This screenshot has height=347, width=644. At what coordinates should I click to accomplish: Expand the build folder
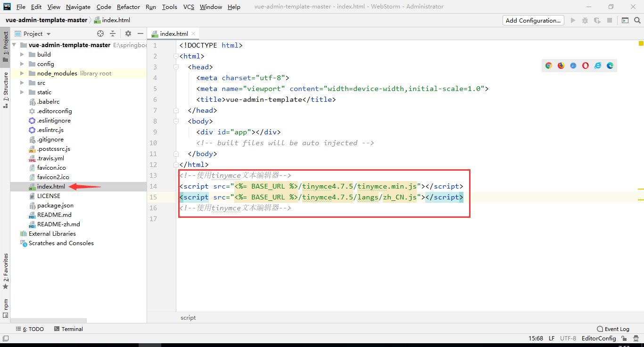click(22, 54)
